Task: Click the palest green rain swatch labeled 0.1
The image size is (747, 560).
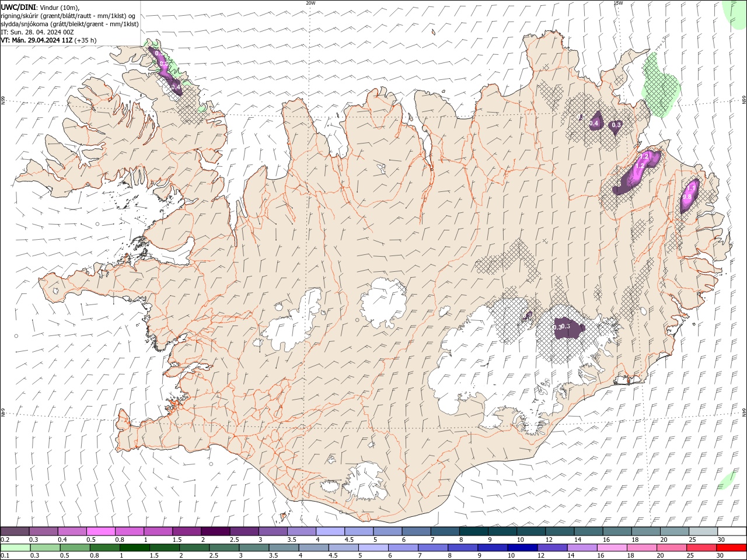Action: (x=16, y=548)
